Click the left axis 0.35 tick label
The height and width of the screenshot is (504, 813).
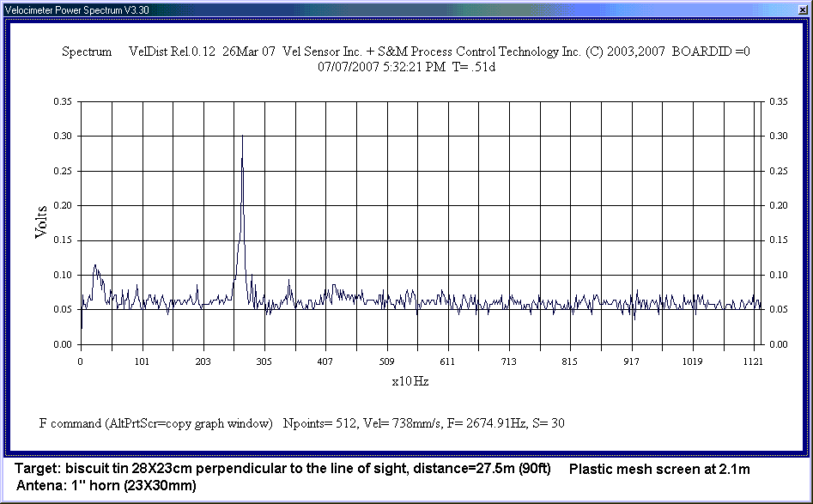[63, 101]
